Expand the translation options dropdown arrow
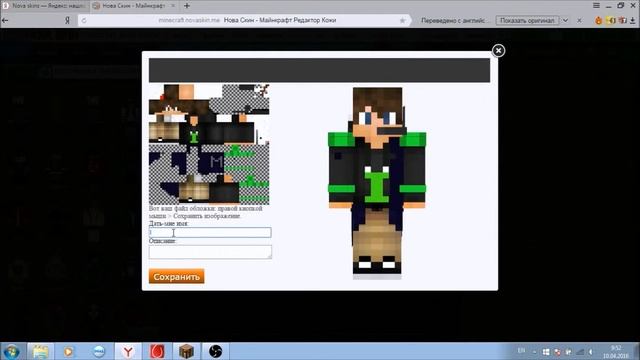 tap(566, 20)
